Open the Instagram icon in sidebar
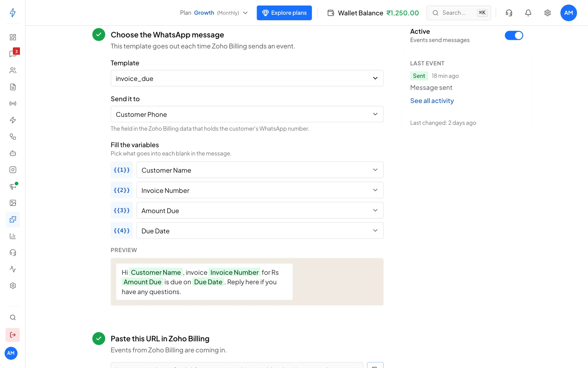The height and width of the screenshot is (368, 588). point(13,170)
